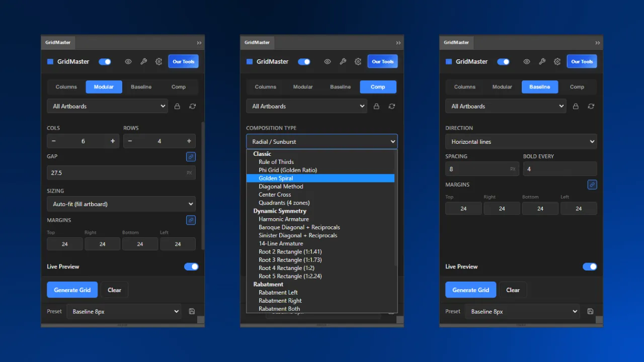
Task: Disable Live Preview in left panel
Action: point(191,266)
